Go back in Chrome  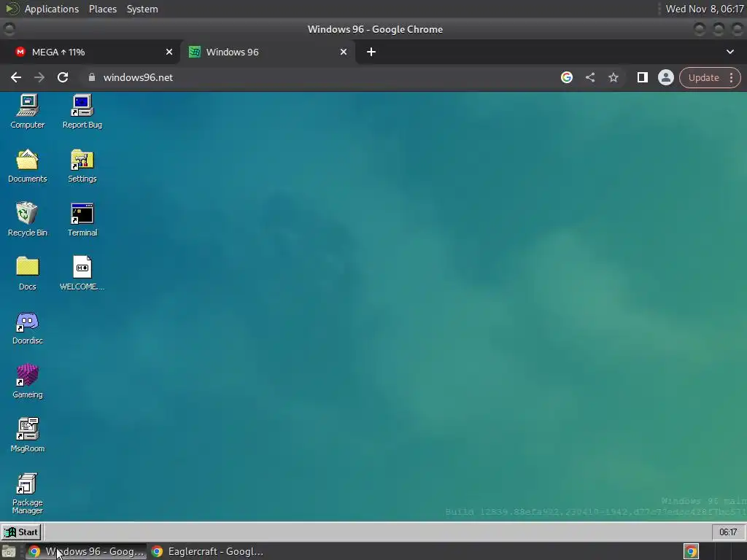click(16, 77)
